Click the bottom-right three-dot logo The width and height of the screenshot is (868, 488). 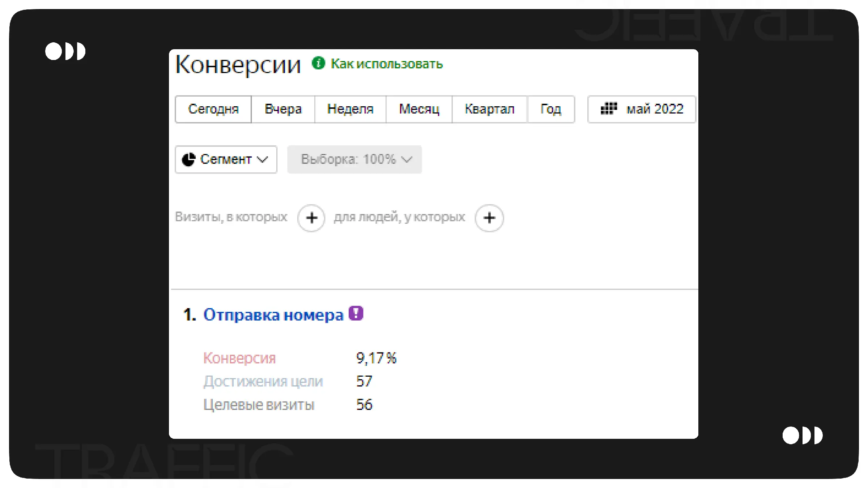click(x=802, y=435)
